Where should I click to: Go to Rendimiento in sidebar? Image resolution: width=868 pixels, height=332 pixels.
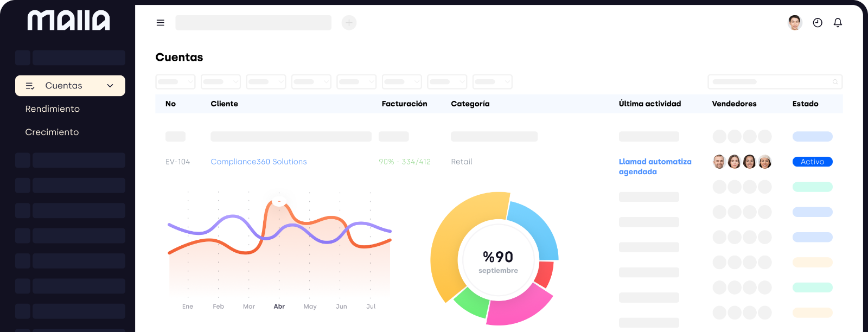click(53, 109)
